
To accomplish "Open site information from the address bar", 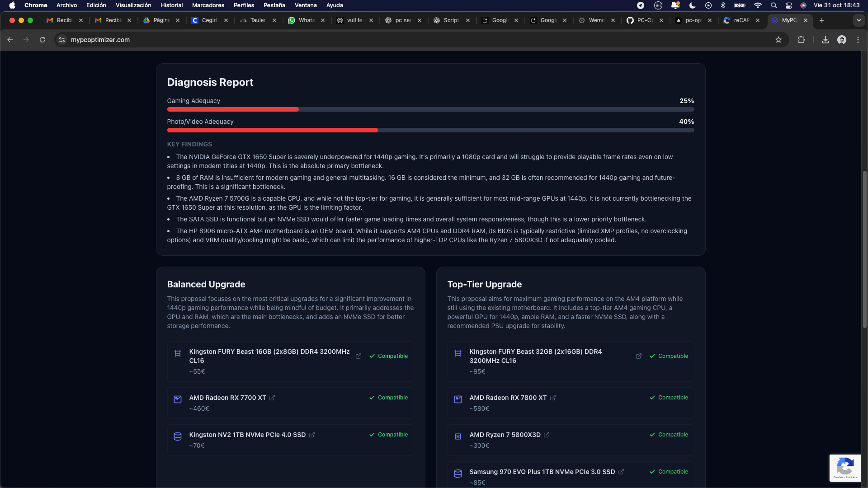I will pyautogui.click(x=61, y=40).
